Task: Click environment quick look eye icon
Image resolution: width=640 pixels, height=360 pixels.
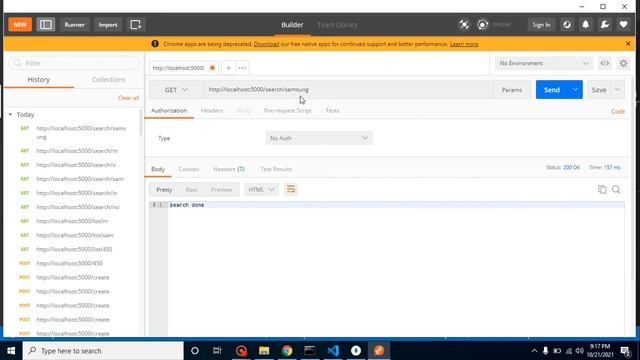Action: (x=604, y=63)
